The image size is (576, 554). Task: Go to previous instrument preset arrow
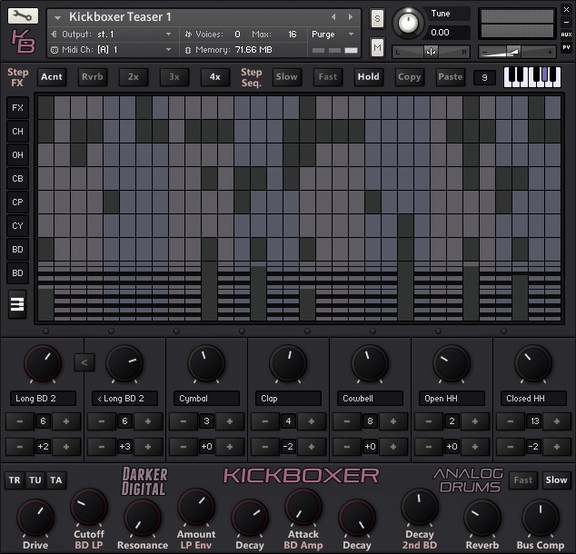(334, 17)
